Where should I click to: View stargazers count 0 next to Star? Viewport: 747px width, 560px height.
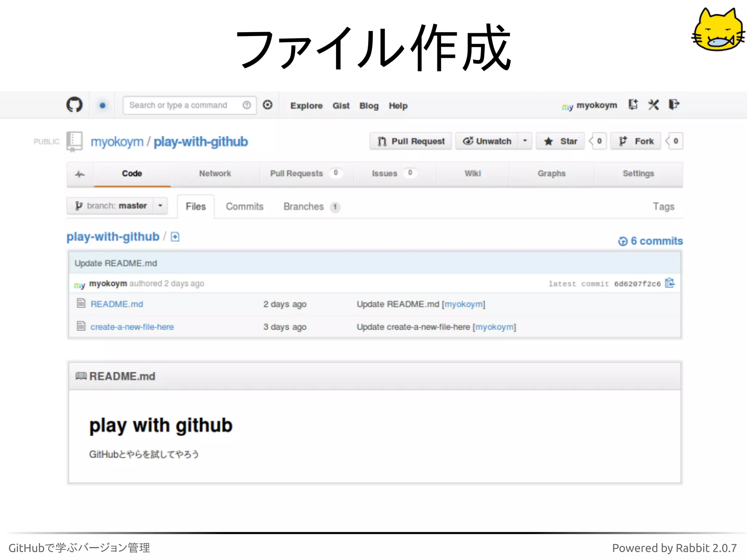pos(599,141)
